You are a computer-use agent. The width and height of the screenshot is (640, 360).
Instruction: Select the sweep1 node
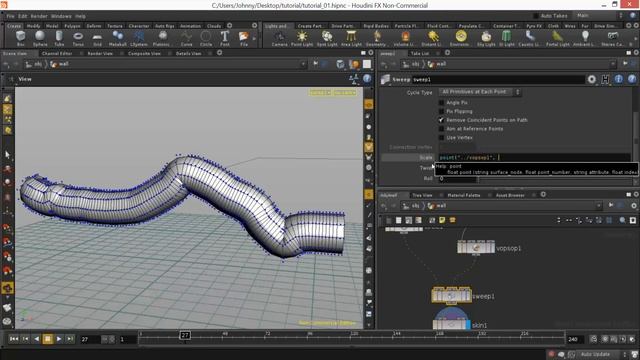tap(451, 295)
